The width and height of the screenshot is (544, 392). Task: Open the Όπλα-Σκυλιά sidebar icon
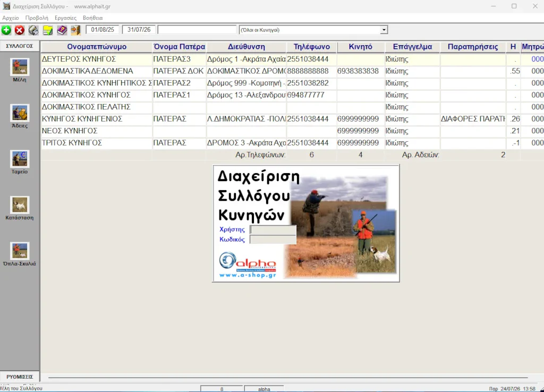[x=20, y=251]
